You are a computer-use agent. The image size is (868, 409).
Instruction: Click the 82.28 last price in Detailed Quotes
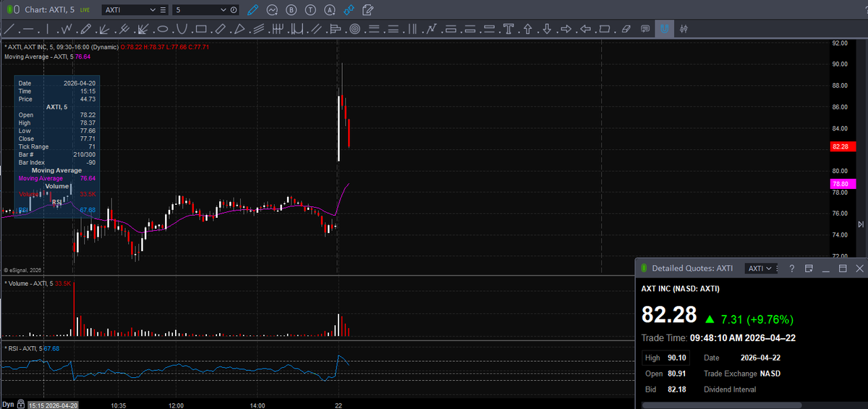669,314
